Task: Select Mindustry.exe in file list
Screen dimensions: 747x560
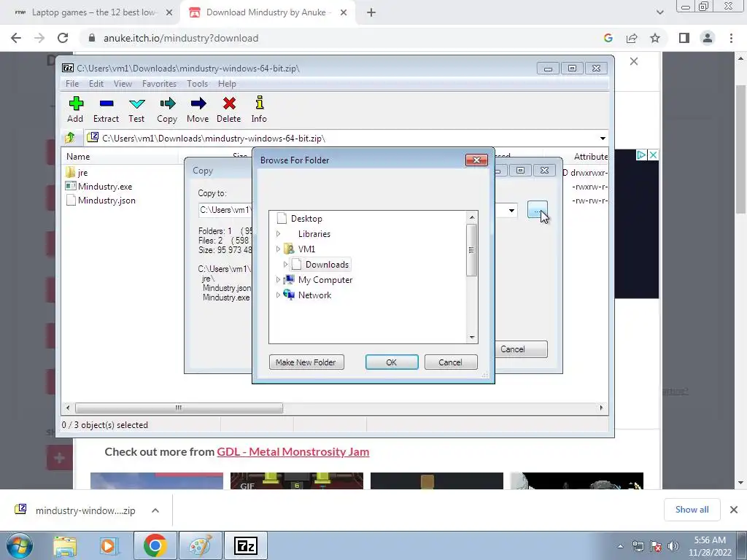Action: click(x=98, y=186)
